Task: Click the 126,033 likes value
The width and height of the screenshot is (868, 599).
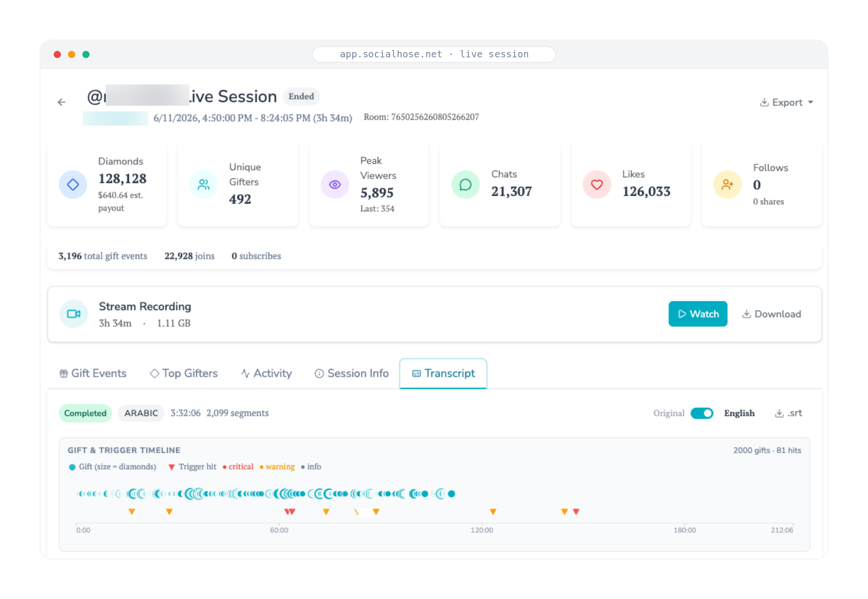Action: [x=646, y=192]
